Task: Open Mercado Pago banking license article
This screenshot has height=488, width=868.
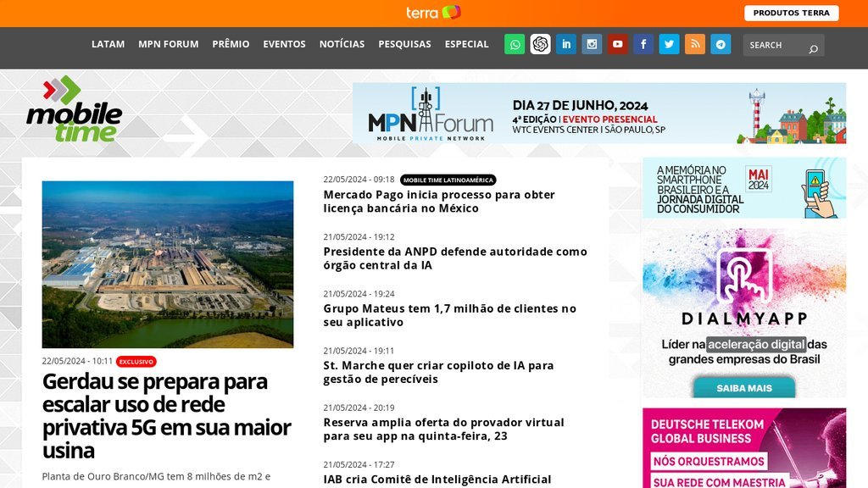Action: click(x=439, y=202)
